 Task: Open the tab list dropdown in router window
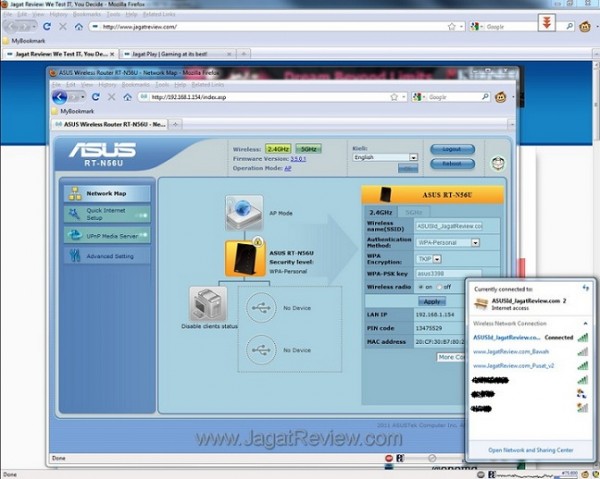coord(512,124)
